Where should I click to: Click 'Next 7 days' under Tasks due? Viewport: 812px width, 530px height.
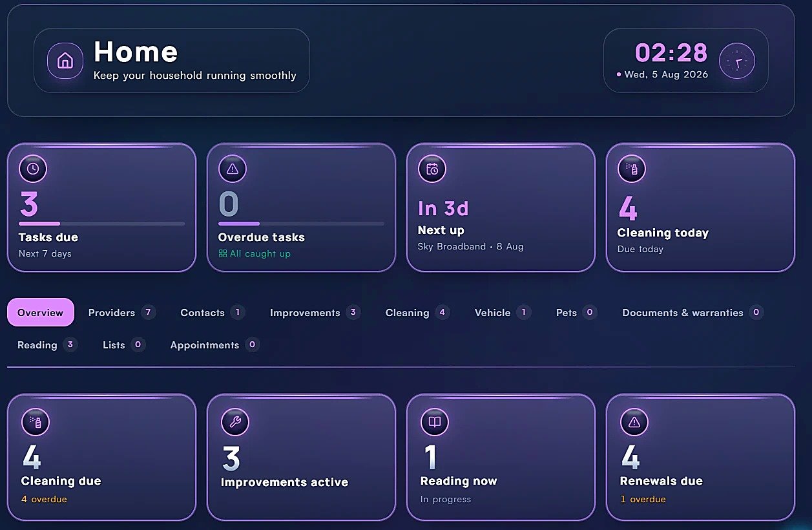pyautogui.click(x=45, y=254)
